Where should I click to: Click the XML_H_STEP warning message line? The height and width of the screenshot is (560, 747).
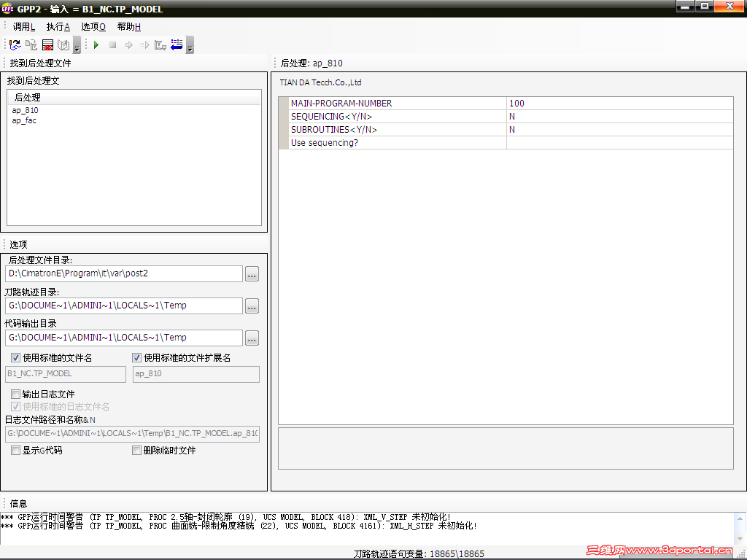pos(239,526)
